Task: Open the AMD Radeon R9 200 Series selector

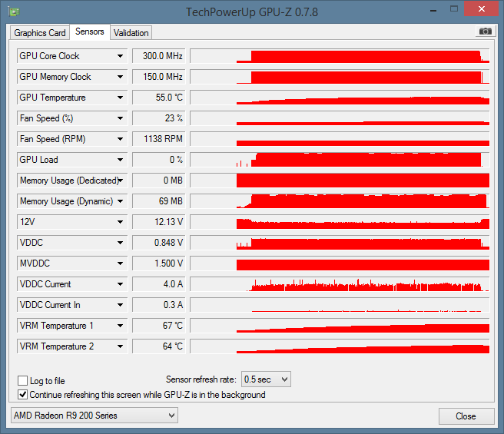Action: pos(94,416)
